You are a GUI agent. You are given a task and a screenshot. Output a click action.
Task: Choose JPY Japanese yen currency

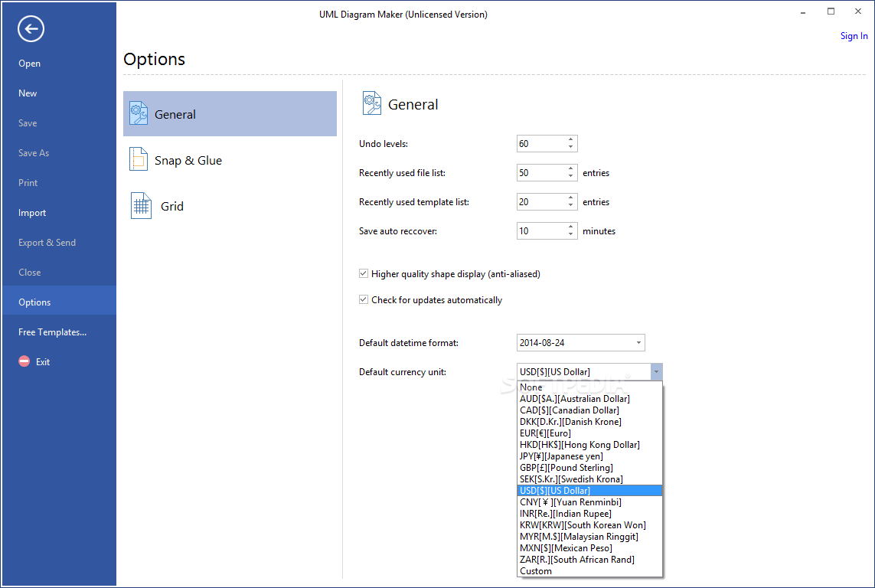pyautogui.click(x=590, y=456)
